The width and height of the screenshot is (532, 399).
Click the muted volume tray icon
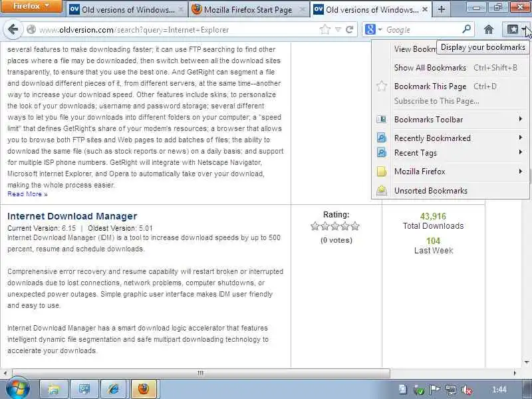(x=467, y=390)
